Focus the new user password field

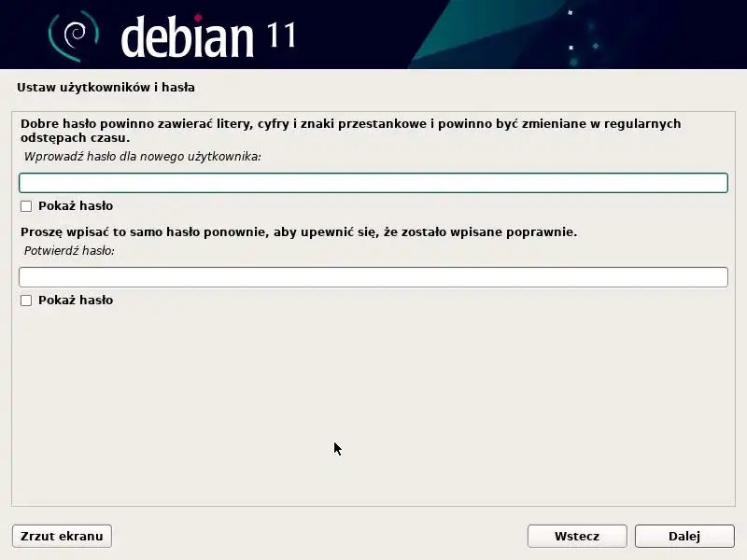373,183
